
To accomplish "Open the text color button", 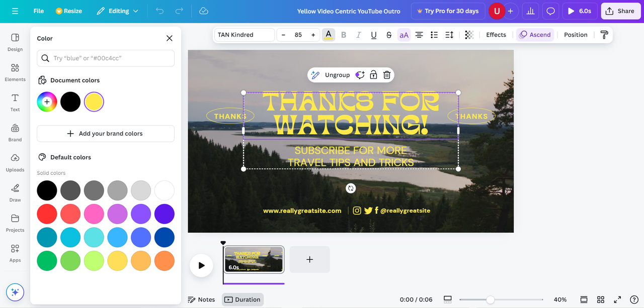I will 329,35.
